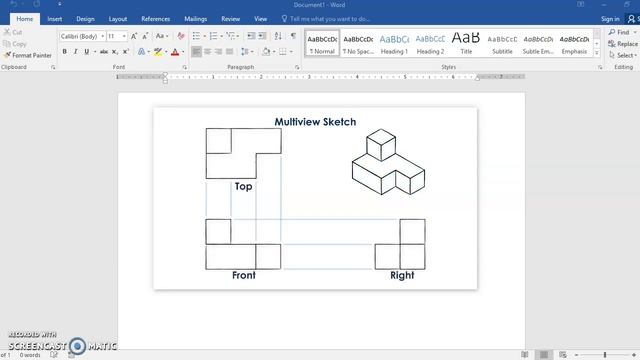Open the Review tab
640x360 pixels.
[x=231, y=19]
